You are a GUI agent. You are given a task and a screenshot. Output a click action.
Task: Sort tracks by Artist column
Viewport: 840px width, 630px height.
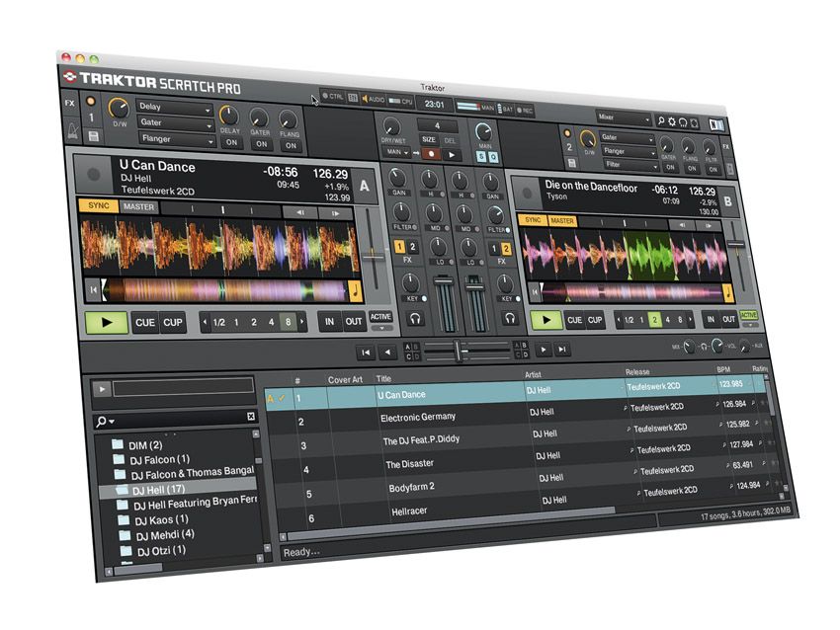click(x=533, y=374)
